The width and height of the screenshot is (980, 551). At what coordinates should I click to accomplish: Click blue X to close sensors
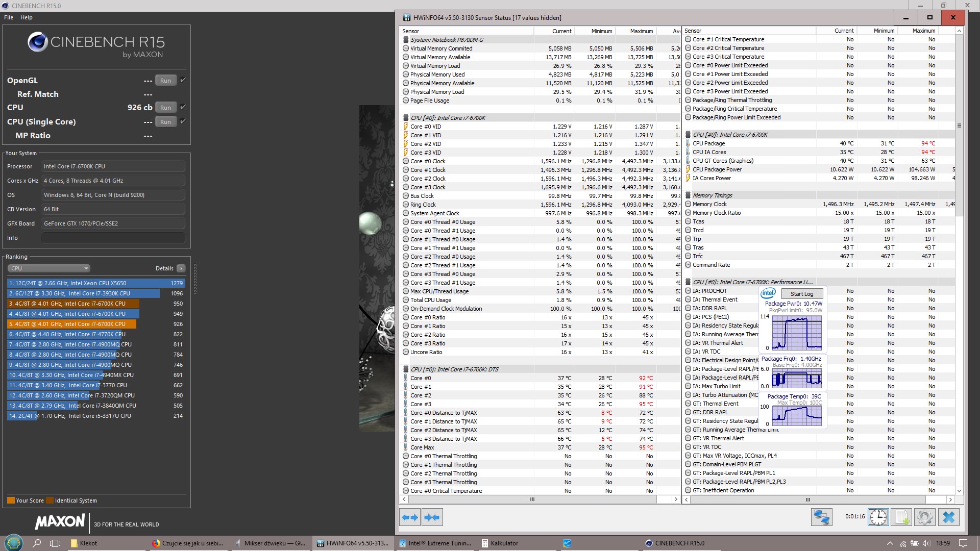[x=949, y=517]
